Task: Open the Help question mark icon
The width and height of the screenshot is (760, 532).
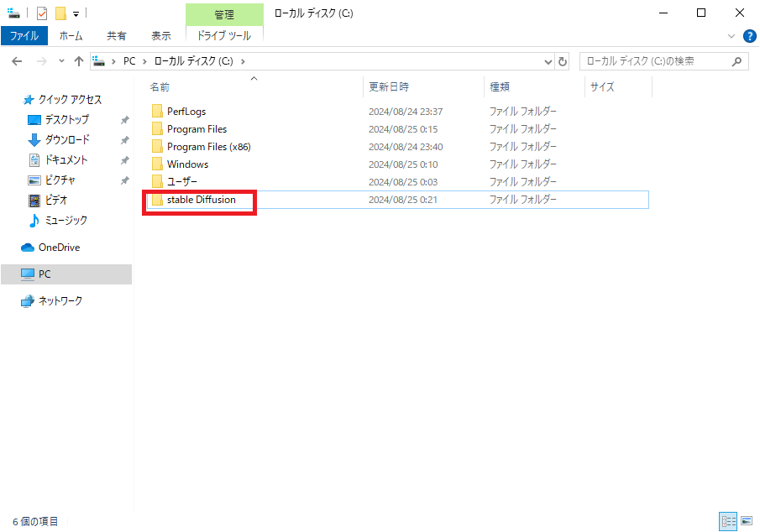Action: (x=749, y=36)
